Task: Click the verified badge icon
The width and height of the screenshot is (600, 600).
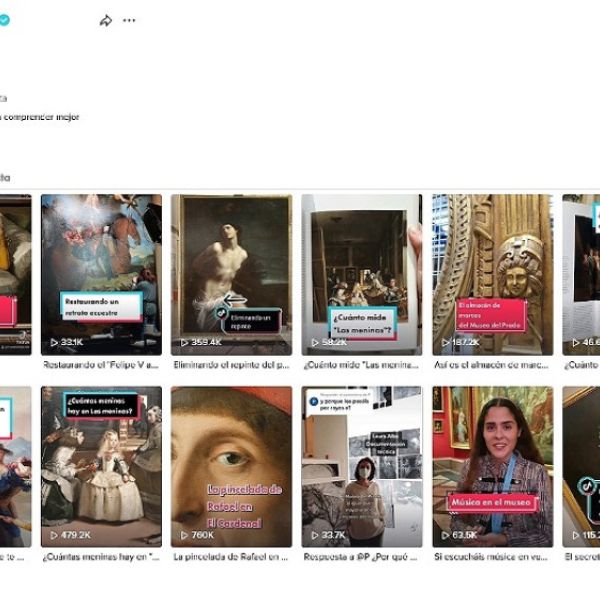Action: tap(4, 20)
